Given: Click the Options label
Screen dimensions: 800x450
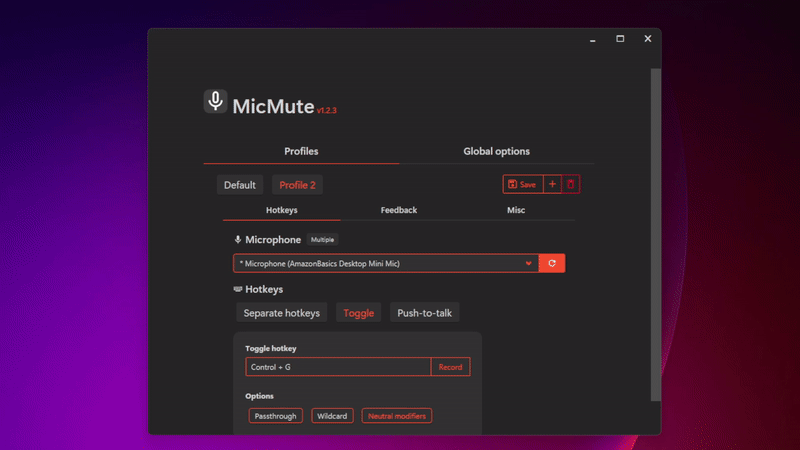Looking at the screenshot, I should [259, 396].
